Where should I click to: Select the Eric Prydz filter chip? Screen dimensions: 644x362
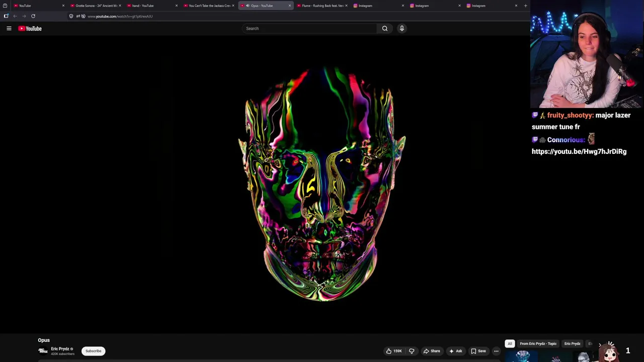[572, 344]
